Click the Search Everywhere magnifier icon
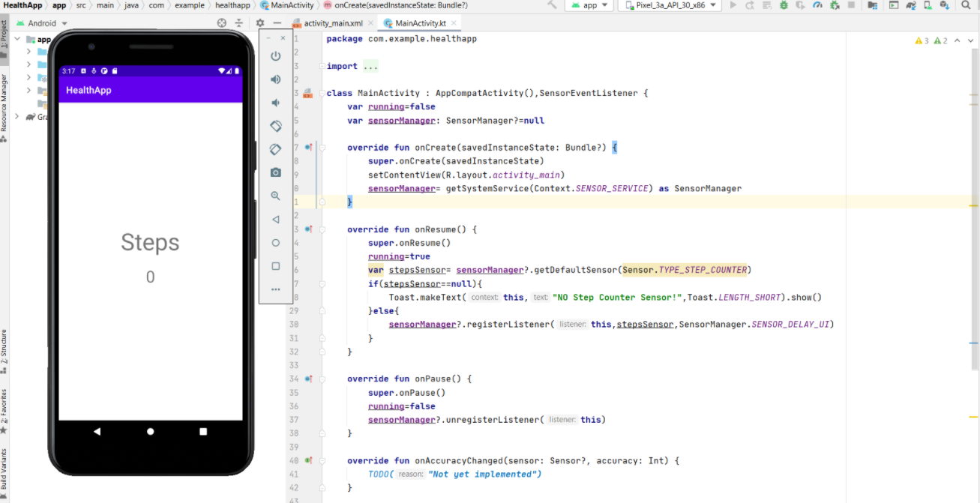This screenshot has width=980, height=503. coord(966,5)
